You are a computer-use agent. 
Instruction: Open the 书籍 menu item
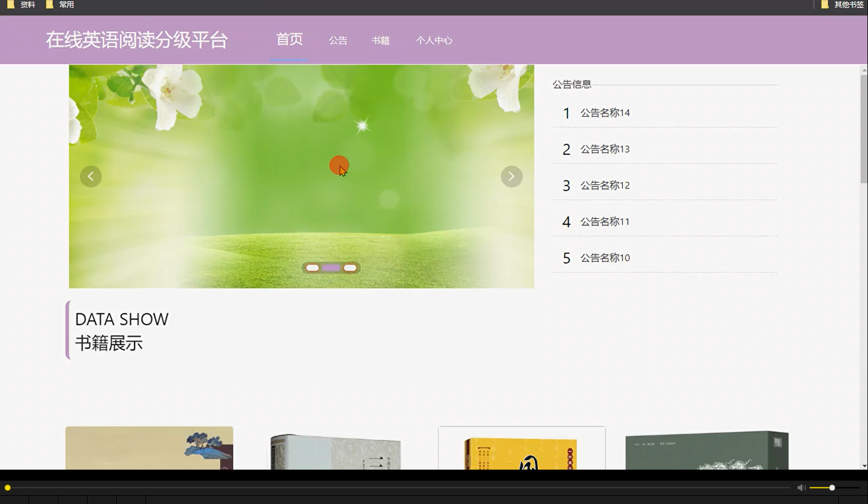coord(380,40)
